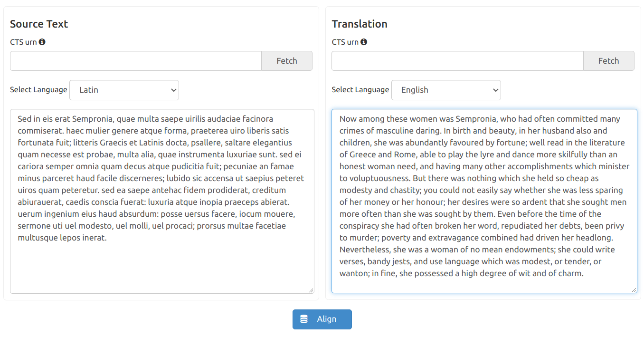
Task: Click the "Translation" heading
Action: pyautogui.click(x=360, y=24)
